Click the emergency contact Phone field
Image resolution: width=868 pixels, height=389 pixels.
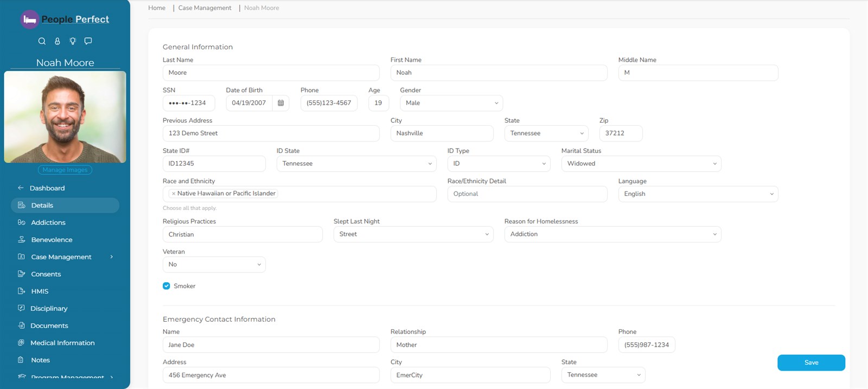[647, 345]
